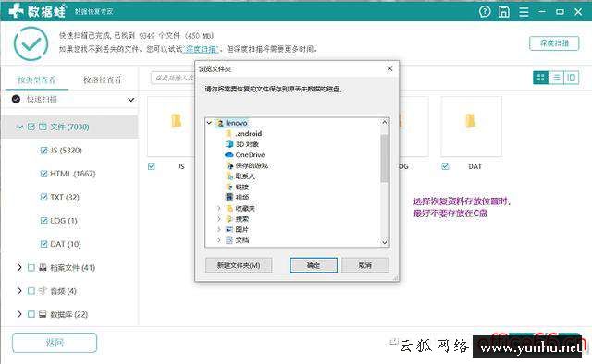The width and height of the screenshot is (592, 364).
Task: Expand the 档案文件 (41) node
Action: [19, 267]
